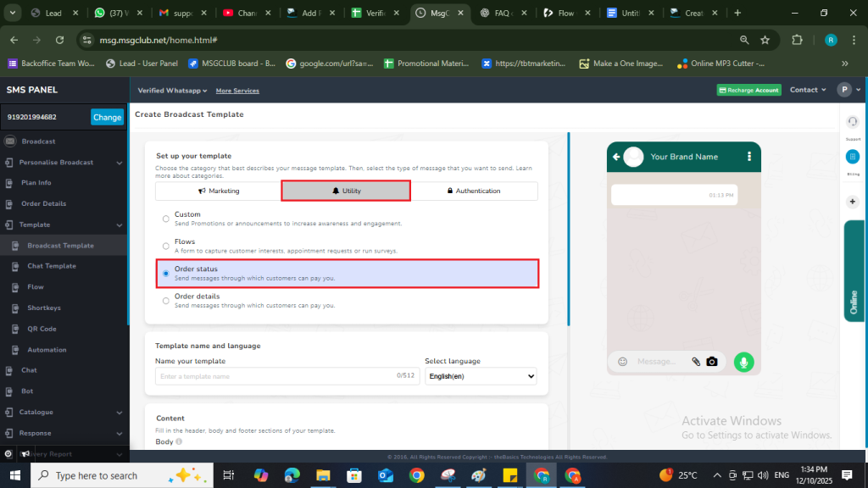Image resolution: width=868 pixels, height=488 pixels.
Task: Click the green microphone icon in preview
Action: pos(743,362)
